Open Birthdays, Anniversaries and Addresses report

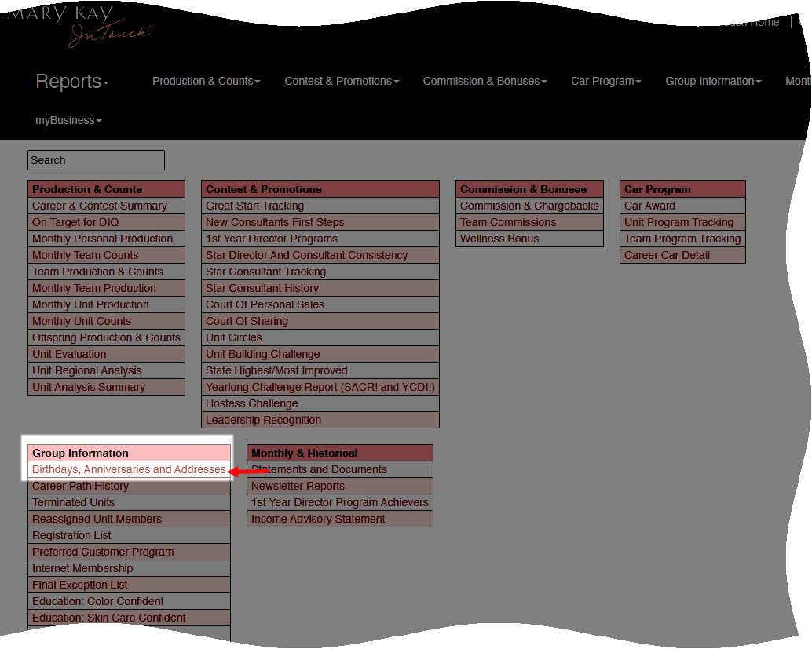[x=129, y=470]
